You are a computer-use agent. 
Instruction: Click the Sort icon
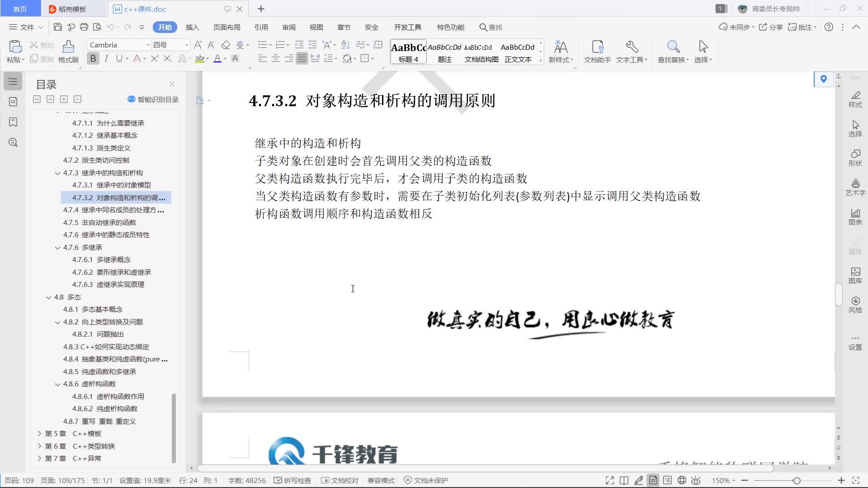point(345,45)
